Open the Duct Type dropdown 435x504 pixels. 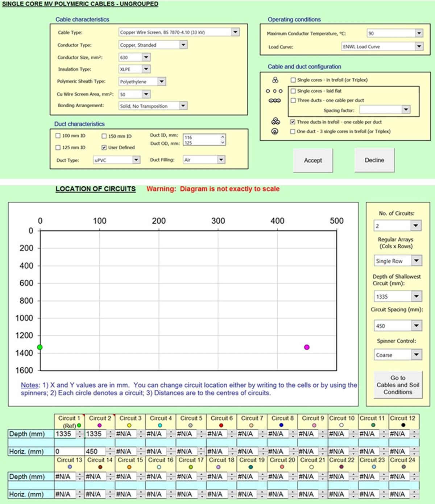click(x=136, y=160)
